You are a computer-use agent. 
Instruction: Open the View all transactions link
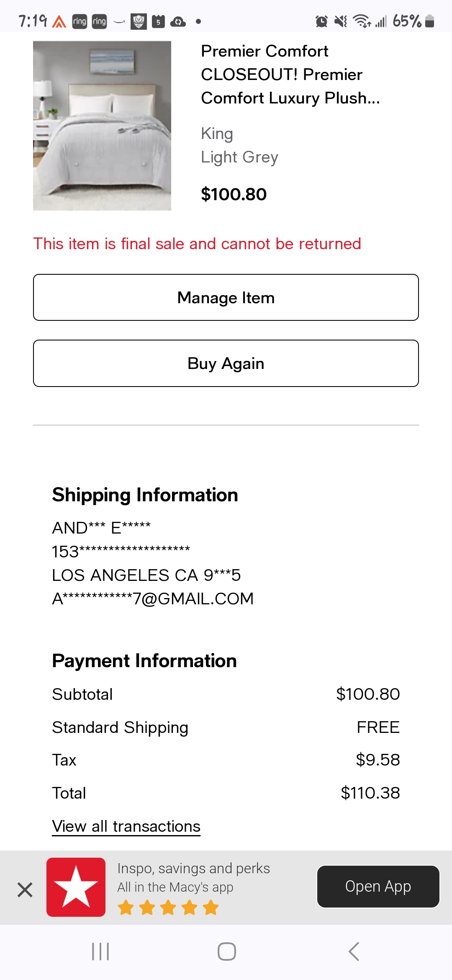point(126,826)
